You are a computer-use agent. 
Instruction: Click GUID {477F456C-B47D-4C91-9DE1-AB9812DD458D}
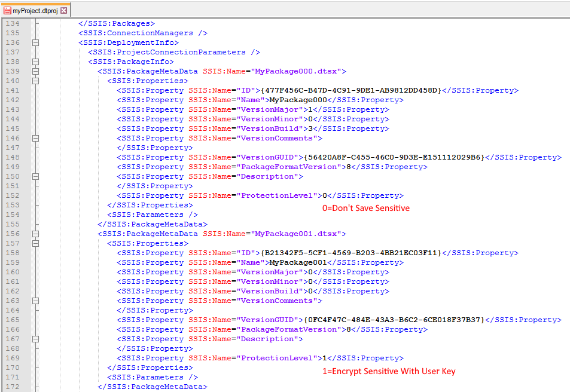coord(351,90)
